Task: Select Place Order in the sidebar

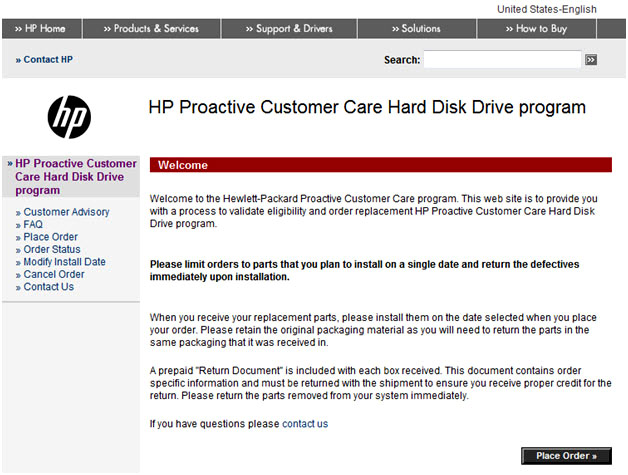Action: (50, 237)
